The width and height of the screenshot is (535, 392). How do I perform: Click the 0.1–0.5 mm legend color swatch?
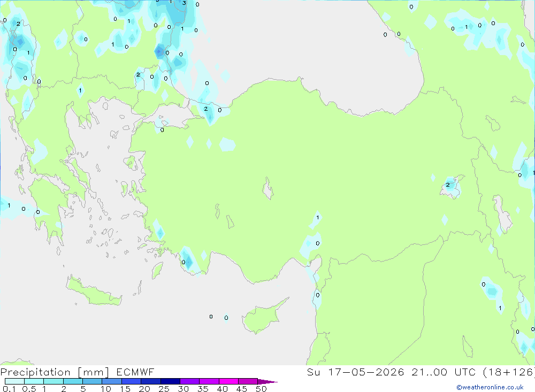click(14, 381)
